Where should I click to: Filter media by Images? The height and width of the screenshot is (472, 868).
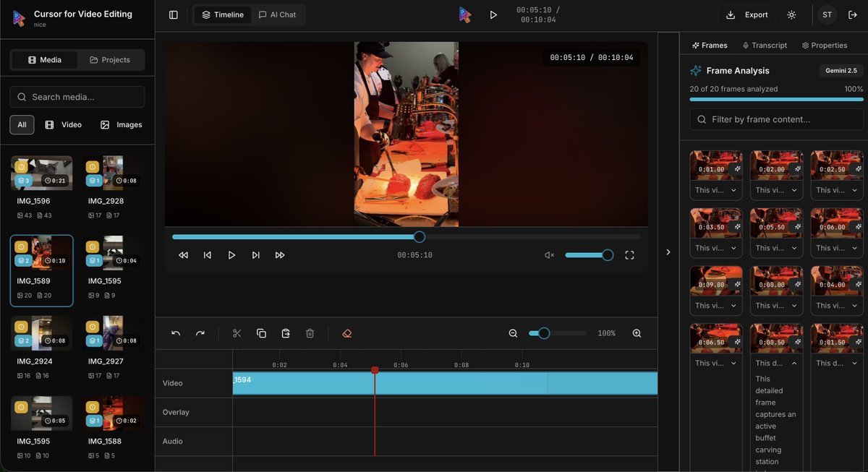click(x=121, y=124)
